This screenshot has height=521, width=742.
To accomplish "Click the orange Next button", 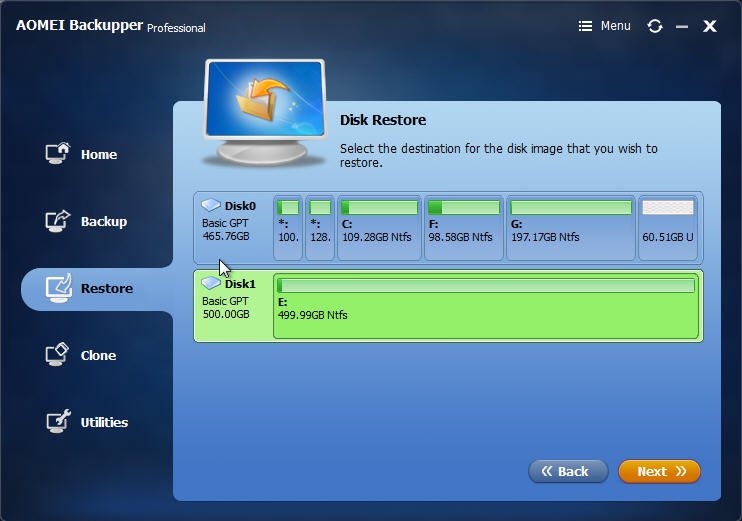I will (659, 471).
